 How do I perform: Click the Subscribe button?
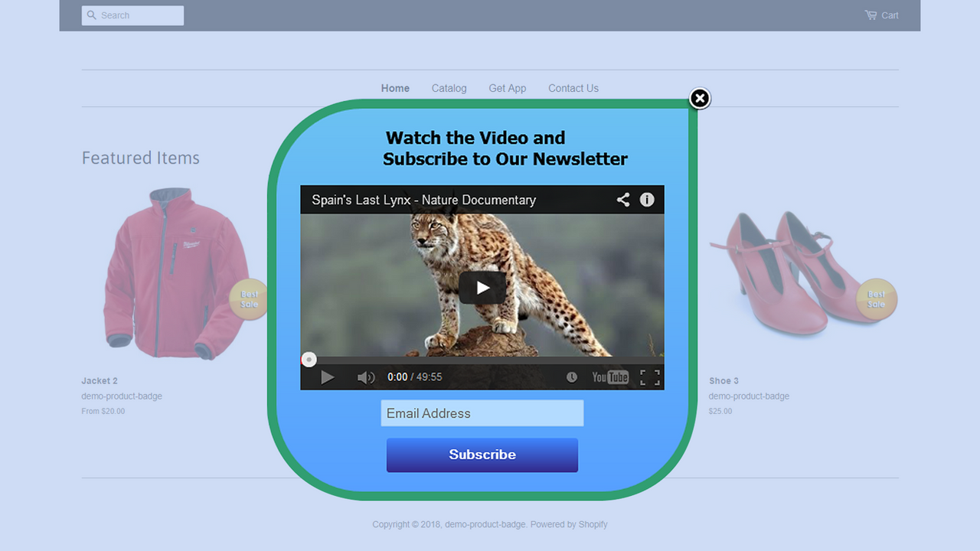(x=482, y=455)
